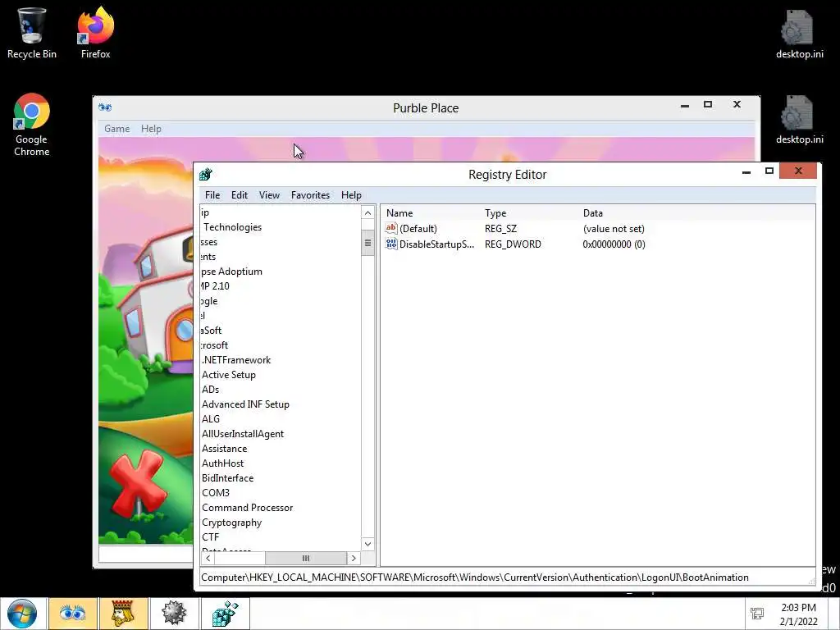This screenshot has height=630, width=840.
Task: Click the registry path in status bar
Action: (475, 577)
